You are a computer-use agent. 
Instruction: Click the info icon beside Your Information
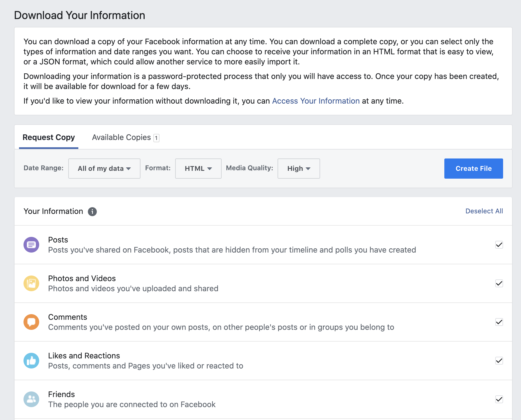(92, 212)
